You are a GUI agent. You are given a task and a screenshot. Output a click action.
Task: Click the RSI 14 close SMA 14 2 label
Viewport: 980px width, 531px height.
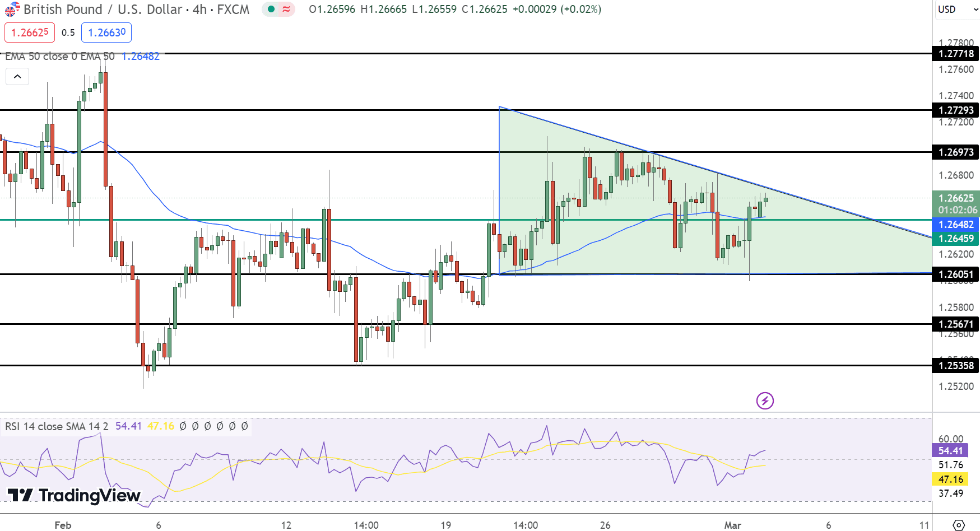(57, 426)
